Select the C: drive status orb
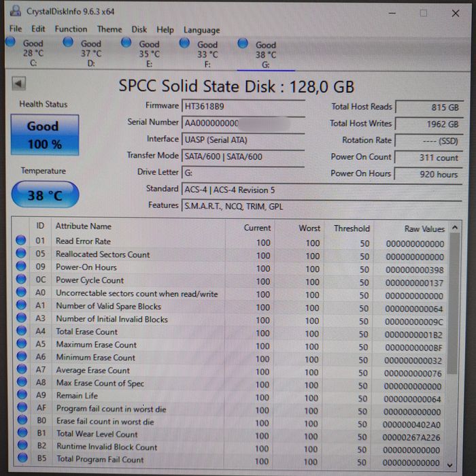 pyautogui.click(x=10, y=41)
